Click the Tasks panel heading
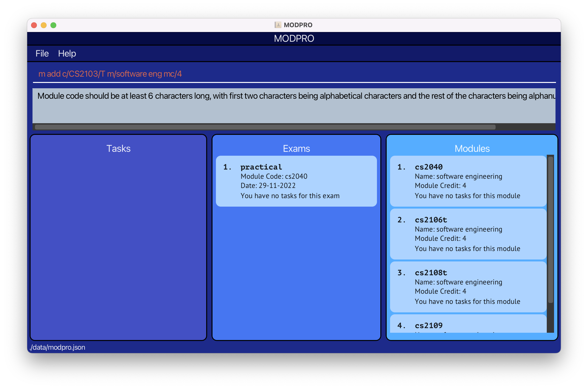Viewport: 588px width, 389px height. click(118, 149)
